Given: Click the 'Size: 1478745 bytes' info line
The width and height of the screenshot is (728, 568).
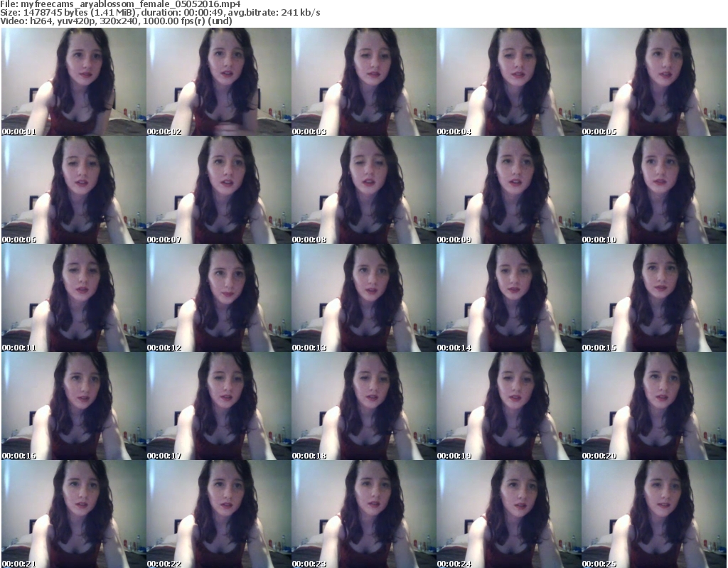Looking at the screenshot, I should point(160,13).
